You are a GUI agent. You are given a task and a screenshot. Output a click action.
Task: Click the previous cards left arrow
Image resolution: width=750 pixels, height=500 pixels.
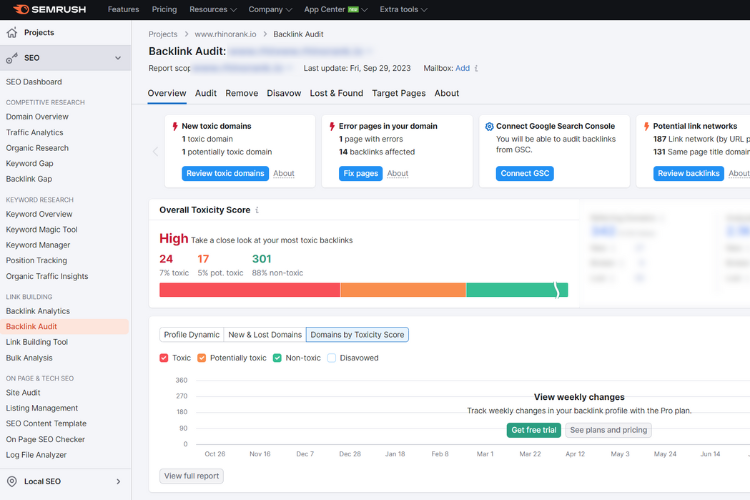coord(155,152)
